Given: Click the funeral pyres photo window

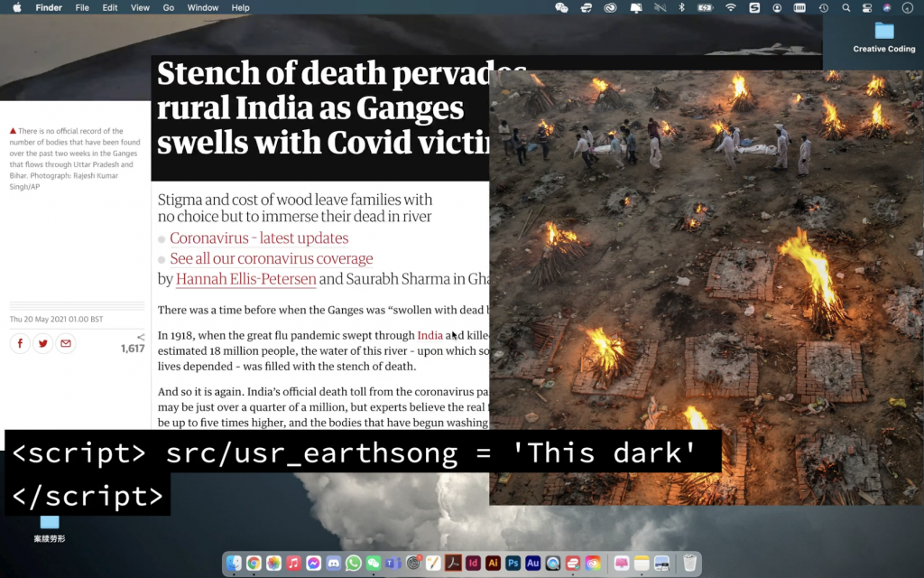Looking at the screenshot, I should tap(707, 287).
